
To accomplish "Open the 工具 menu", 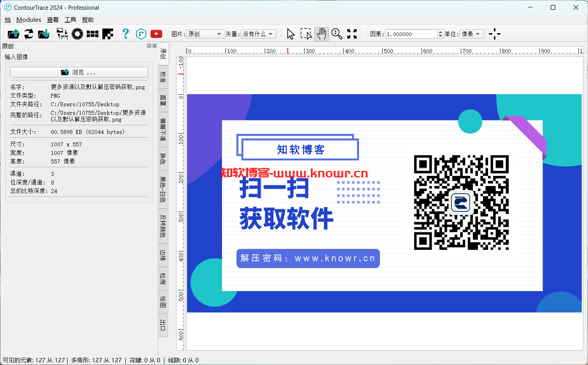I will pos(70,20).
